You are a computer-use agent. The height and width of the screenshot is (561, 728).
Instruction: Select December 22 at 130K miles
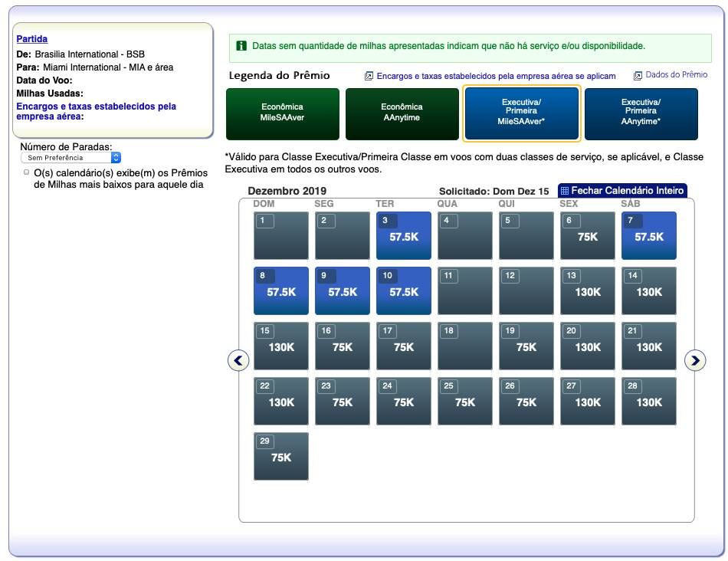coord(281,402)
